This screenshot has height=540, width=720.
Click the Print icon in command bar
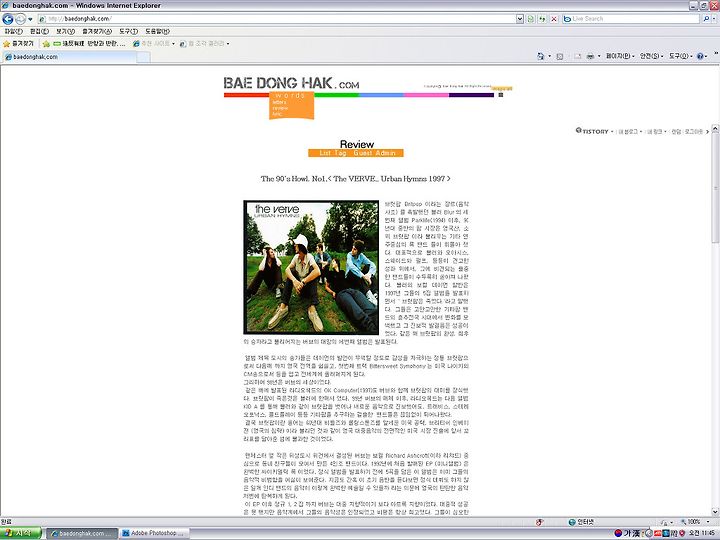click(x=591, y=56)
